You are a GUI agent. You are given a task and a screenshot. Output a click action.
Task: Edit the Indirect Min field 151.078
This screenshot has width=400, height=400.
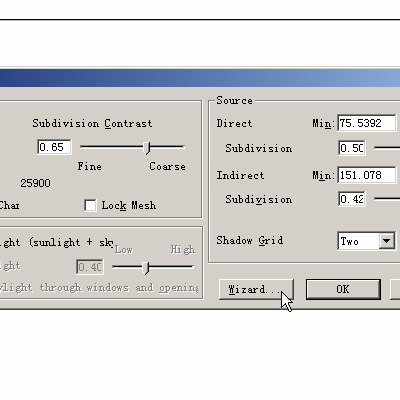point(367,175)
